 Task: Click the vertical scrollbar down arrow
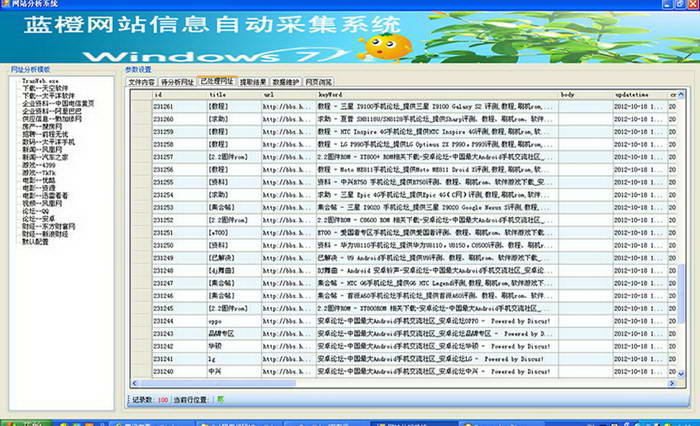[x=681, y=374]
